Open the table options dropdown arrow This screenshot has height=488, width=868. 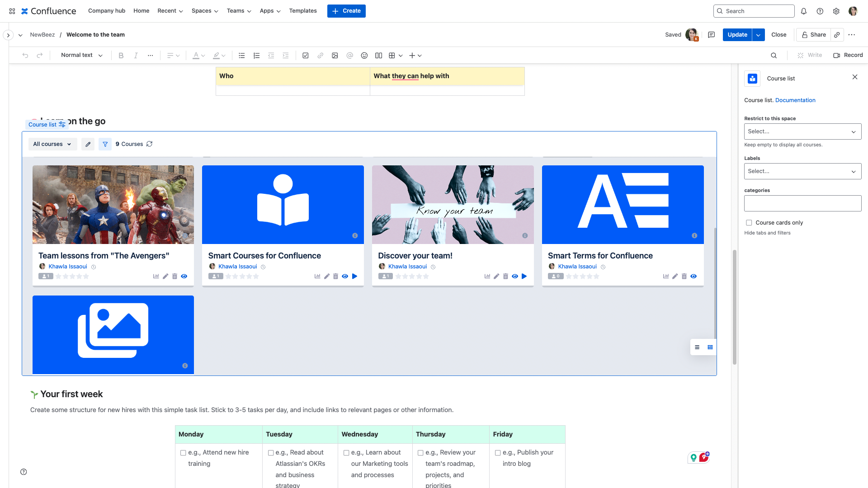(401, 56)
